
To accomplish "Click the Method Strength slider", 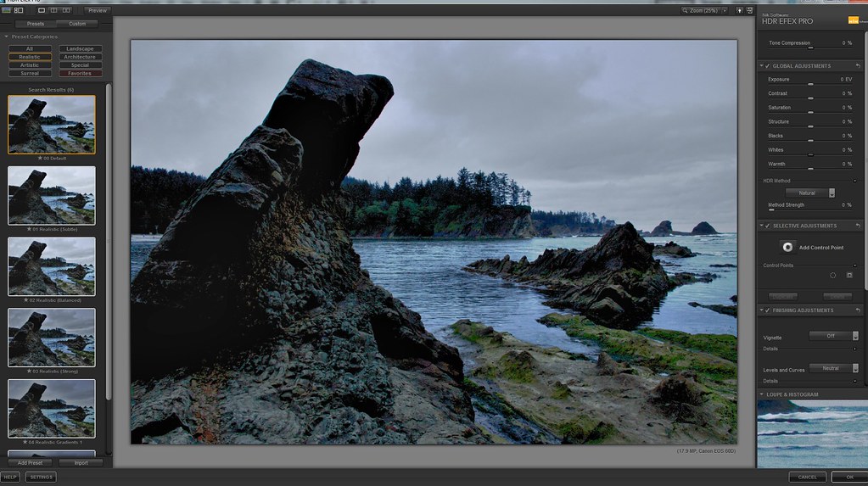I will [810, 209].
